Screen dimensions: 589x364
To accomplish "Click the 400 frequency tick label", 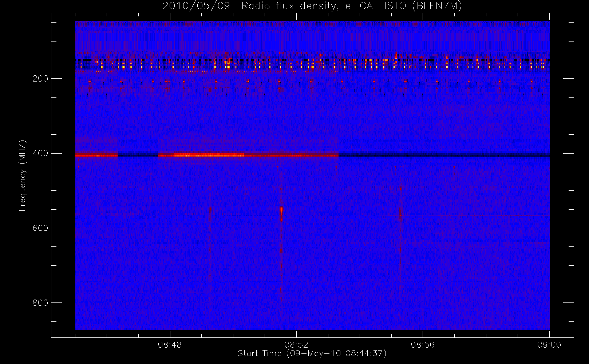I will (40, 153).
